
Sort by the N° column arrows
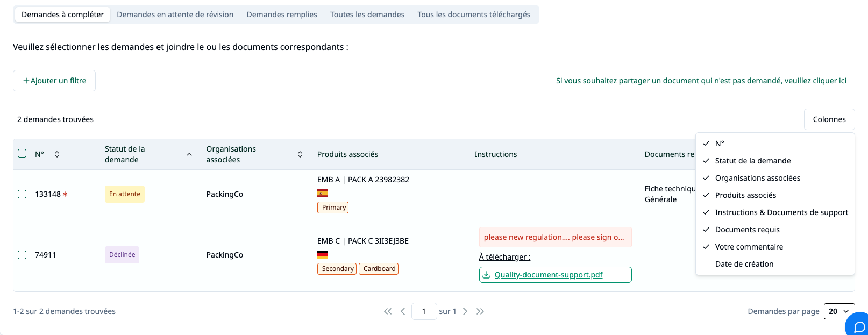(x=57, y=154)
